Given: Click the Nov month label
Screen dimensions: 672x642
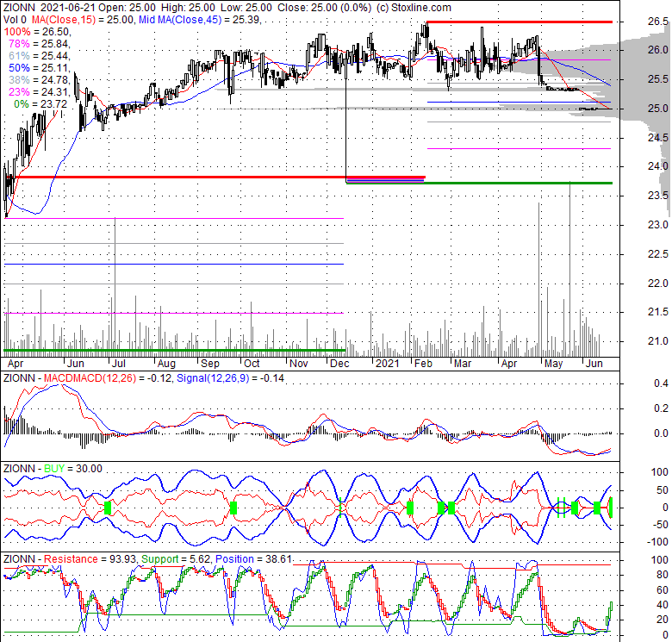Looking at the screenshot, I should [x=299, y=364].
